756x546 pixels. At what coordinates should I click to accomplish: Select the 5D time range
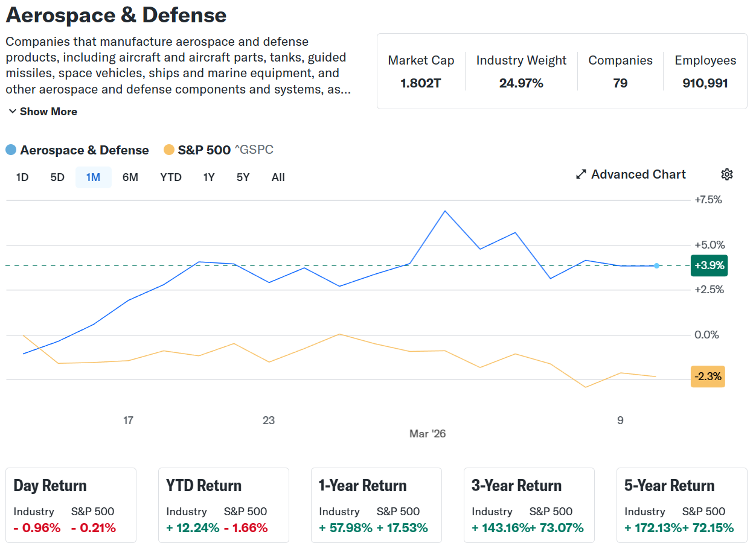click(x=57, y=177)
